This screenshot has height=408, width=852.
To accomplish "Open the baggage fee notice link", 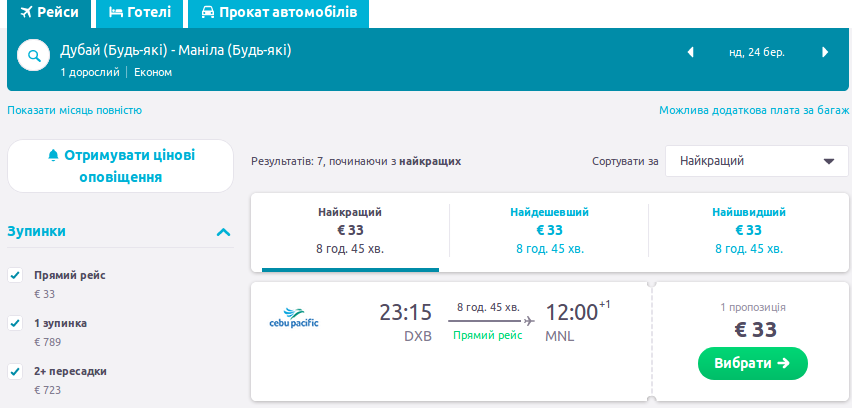I will tap(753, 110).
